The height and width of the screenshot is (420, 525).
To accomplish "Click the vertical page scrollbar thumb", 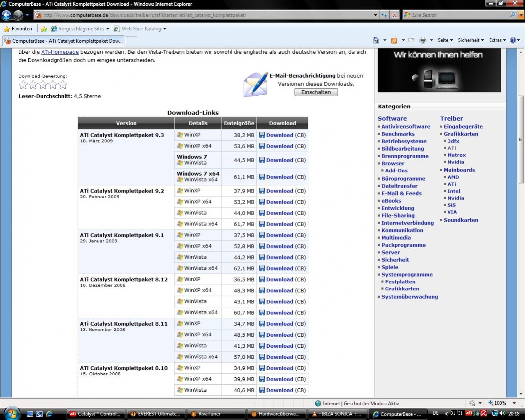I will tap(521, 139).
